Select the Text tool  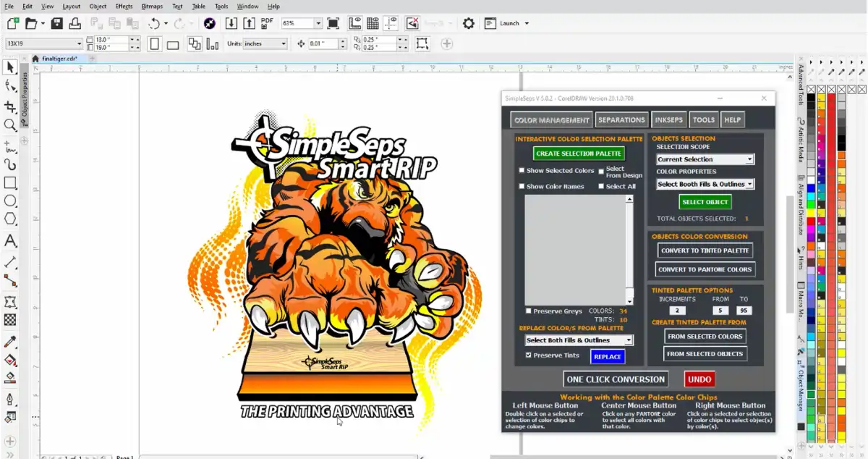click(10, 240)
